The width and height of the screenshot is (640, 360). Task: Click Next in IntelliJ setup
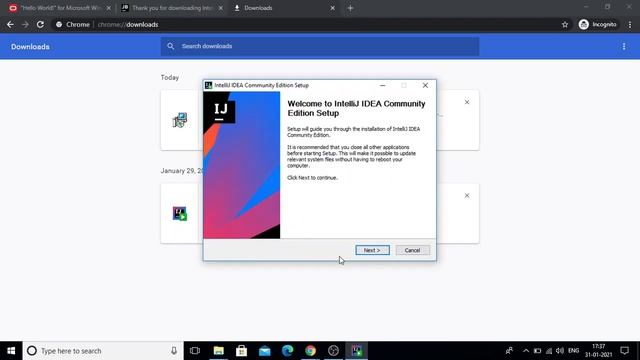tap(372, 250)
